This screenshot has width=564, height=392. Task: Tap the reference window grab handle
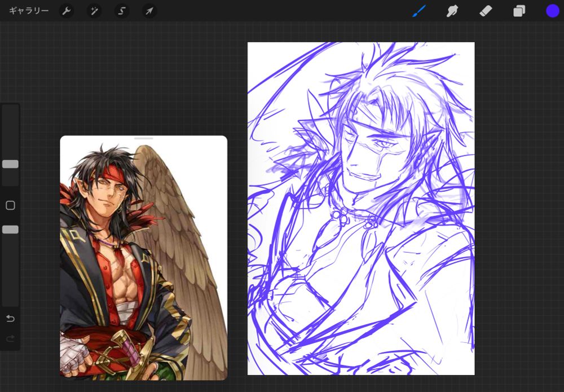click(x=143, y=138)
